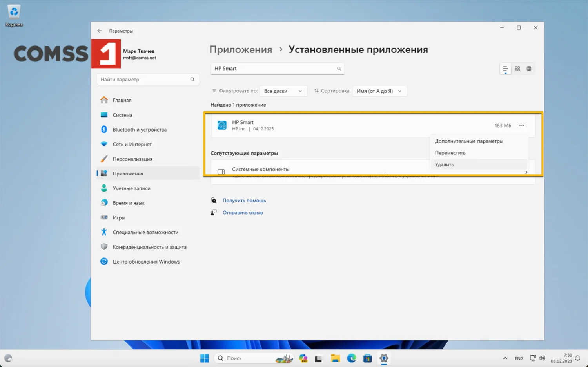Switch to table view layout
588x367 pixels.
[x=529, y=69]
